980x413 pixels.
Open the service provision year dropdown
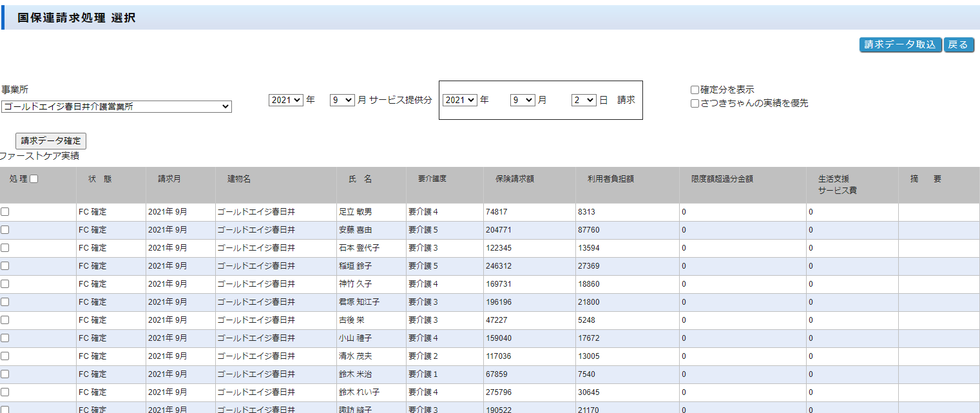coord(286,101)
